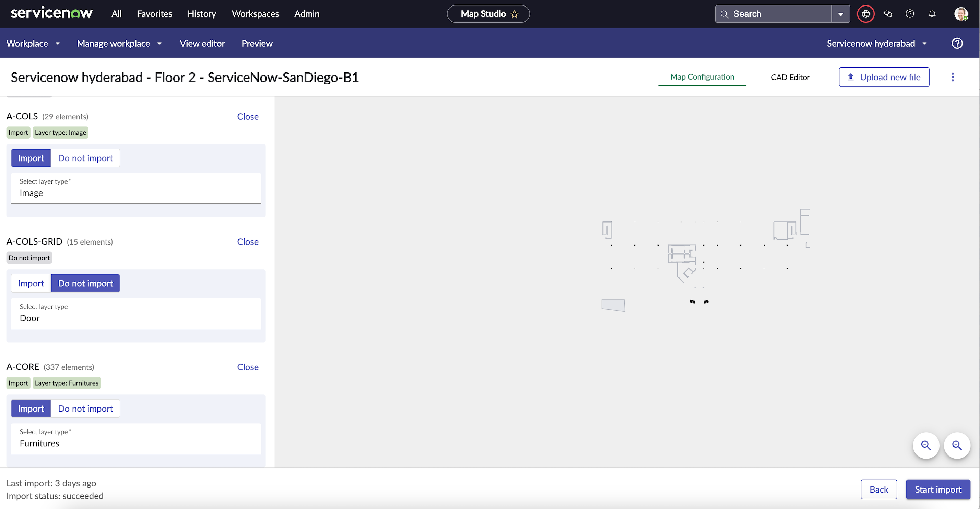Click the floor plan drawing in the map preview
The height and width of the screenshot is (509, 980).
click(x=706, y=261)
